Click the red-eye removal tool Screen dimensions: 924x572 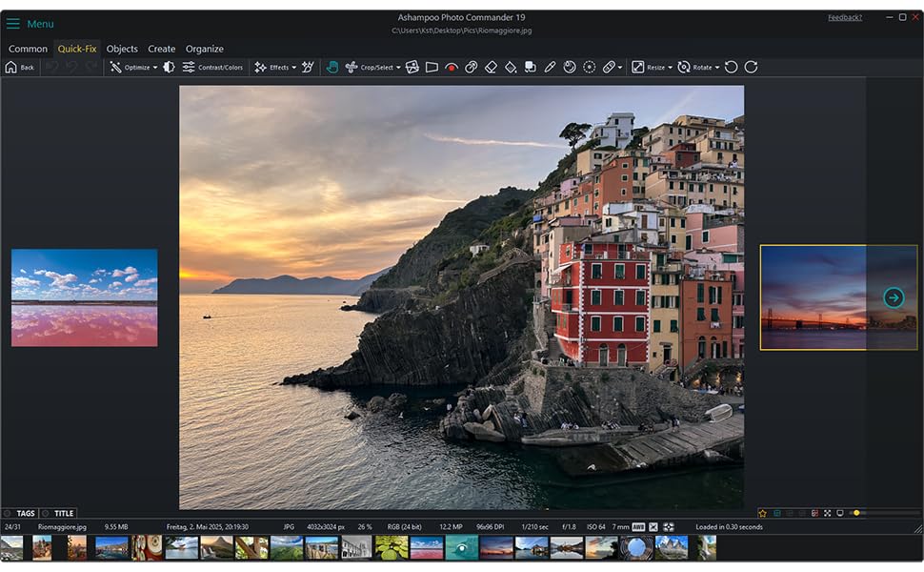(x=452, y=67)
